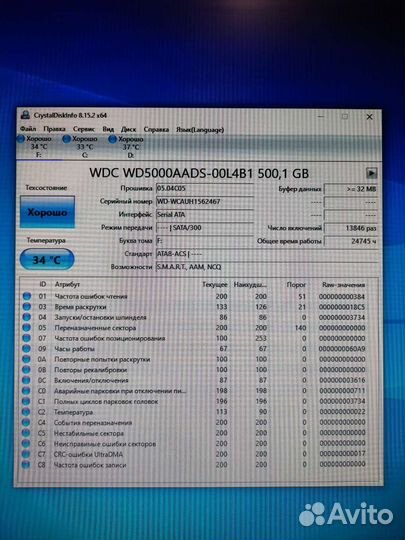
Task: Select Неисправимые ошибки секторов row text
Action: tap(105, 444)
